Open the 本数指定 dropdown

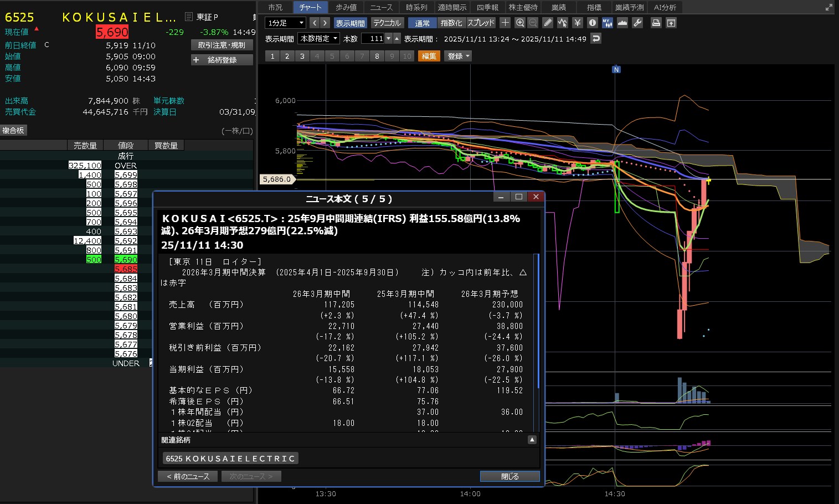pyautogui.click(x=319, y=39)
